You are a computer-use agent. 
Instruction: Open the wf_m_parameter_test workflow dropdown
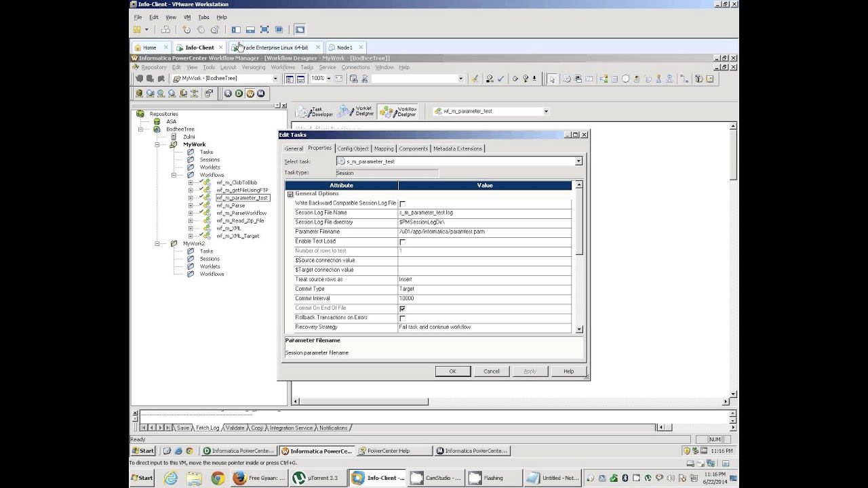point(546,111)
